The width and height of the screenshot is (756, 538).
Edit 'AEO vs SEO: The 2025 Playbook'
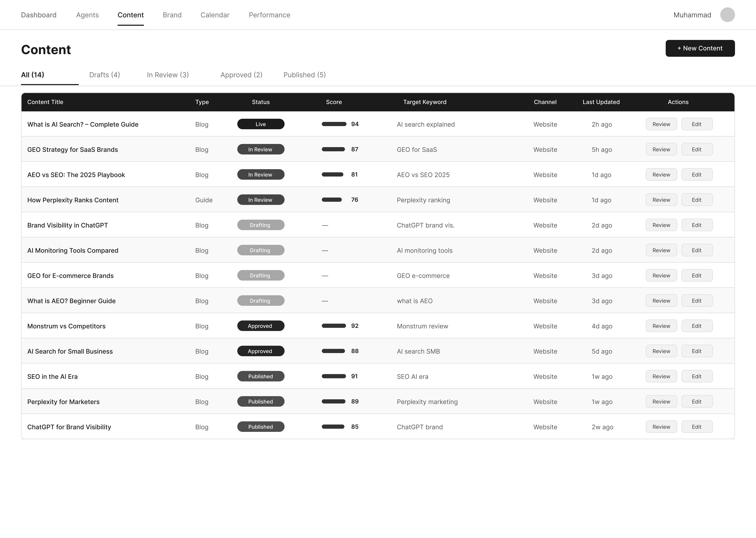click(697, 175)
